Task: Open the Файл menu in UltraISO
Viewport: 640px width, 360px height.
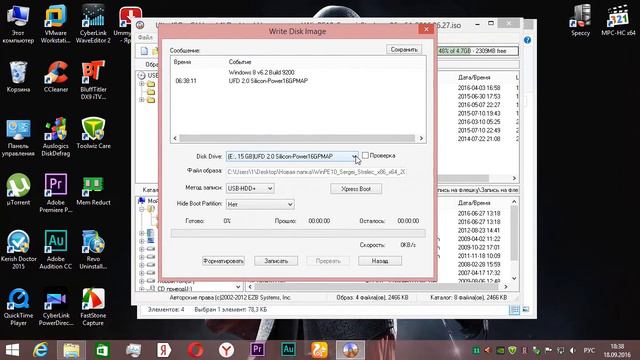Action: click(x=145, y=37)
